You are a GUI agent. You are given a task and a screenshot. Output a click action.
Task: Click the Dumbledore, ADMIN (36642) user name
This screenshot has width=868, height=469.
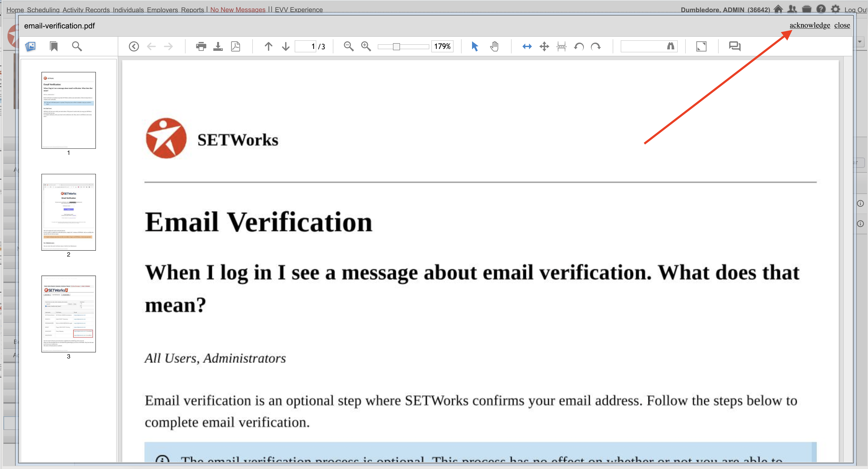pyautogui.click(x=725, y=10)
